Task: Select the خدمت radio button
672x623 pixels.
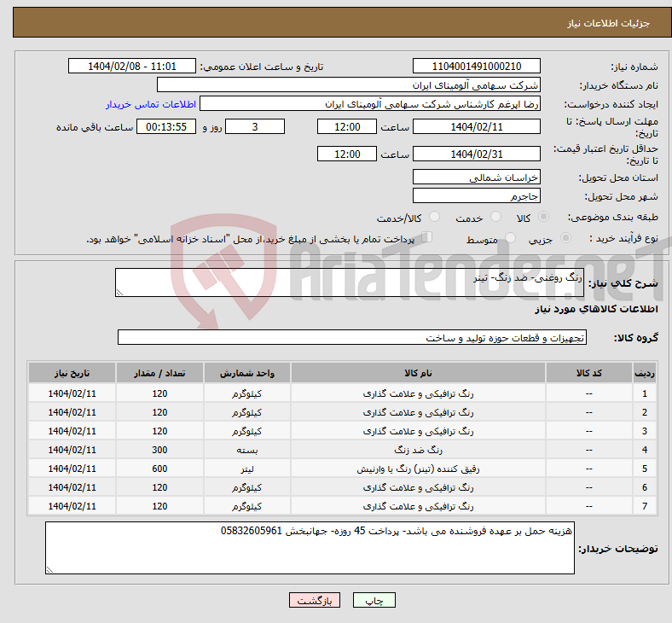Action: click(495, 217)
